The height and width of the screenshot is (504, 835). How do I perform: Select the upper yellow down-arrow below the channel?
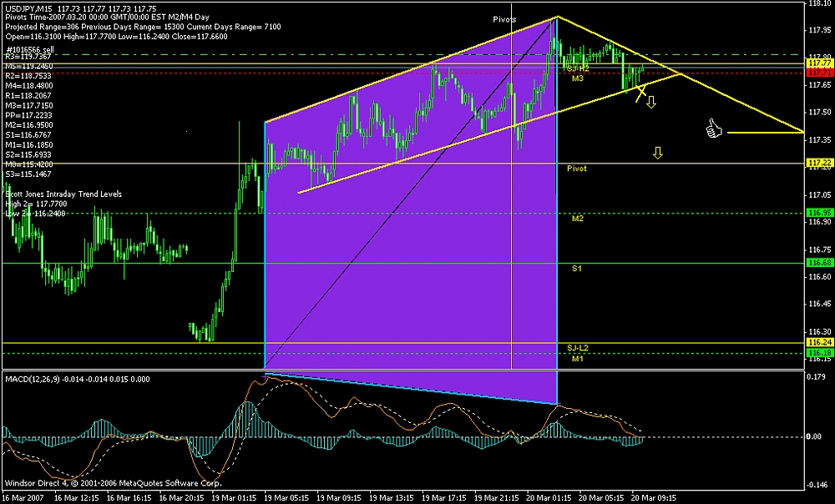(650, 101)
